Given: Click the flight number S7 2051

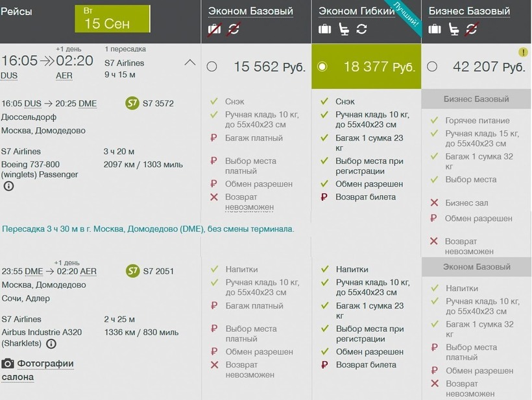Looking at the screenshot, I should click(x=158, y=271).
